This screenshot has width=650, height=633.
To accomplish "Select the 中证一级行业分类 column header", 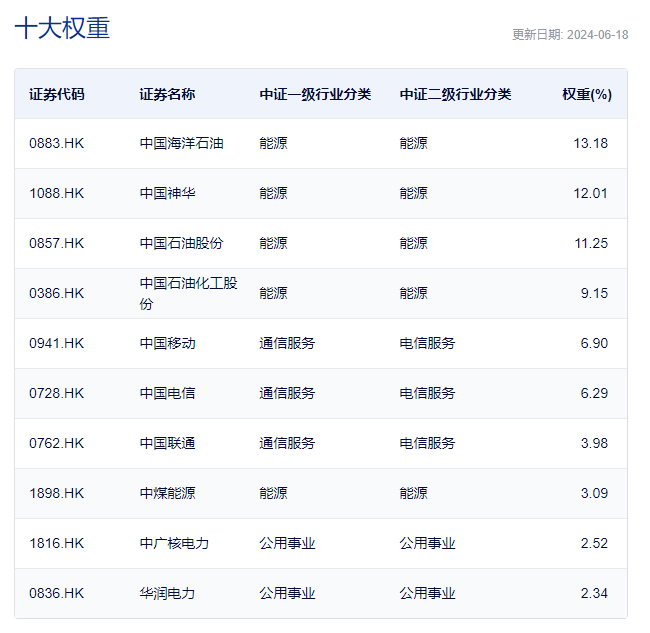I will [315, 94].
